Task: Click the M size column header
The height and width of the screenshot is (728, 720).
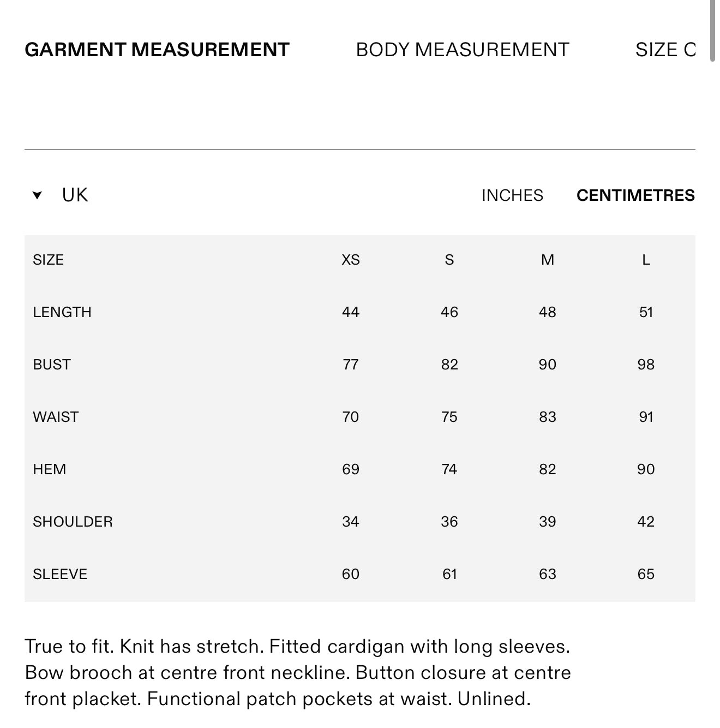Action: point(548,260)
